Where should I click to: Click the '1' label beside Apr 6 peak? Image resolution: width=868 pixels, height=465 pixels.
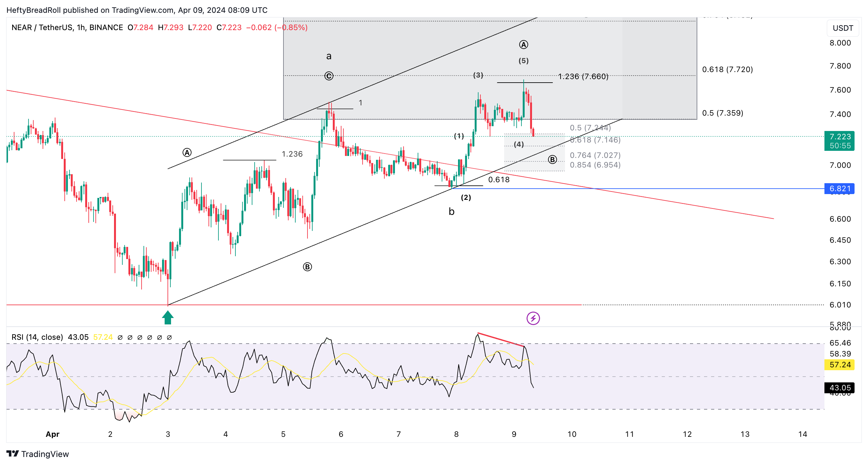(361, 103)
